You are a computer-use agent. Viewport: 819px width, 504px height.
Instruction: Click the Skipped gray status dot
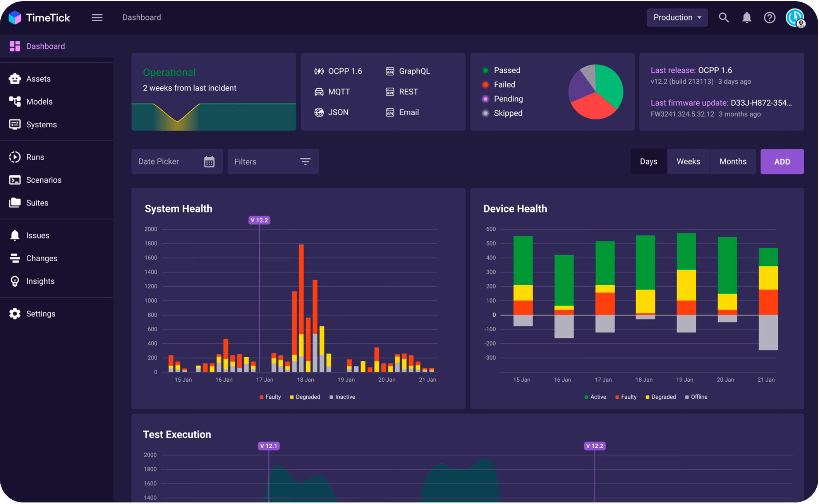pos(485,113)
